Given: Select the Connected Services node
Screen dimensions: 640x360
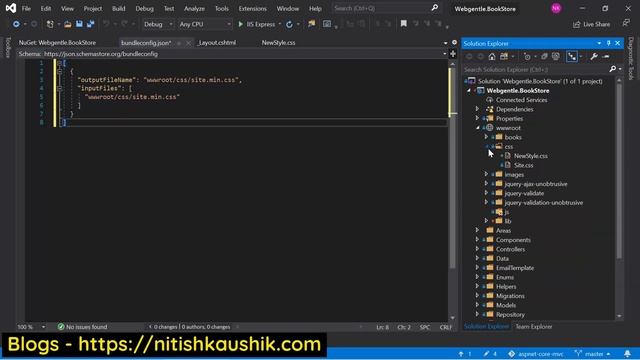Looking at the screenshot, I should coord(521,100).
